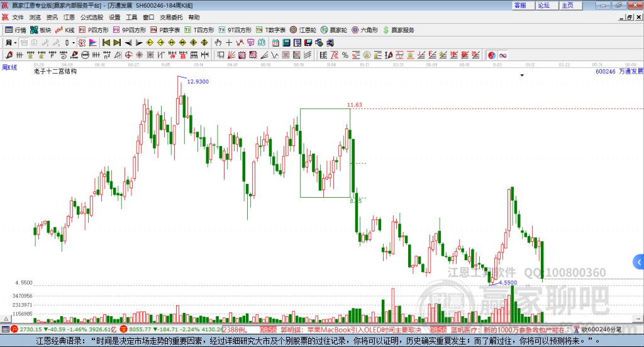Click the 深 Shenzhen index status icon
The image size is (644, 347).
123,329
